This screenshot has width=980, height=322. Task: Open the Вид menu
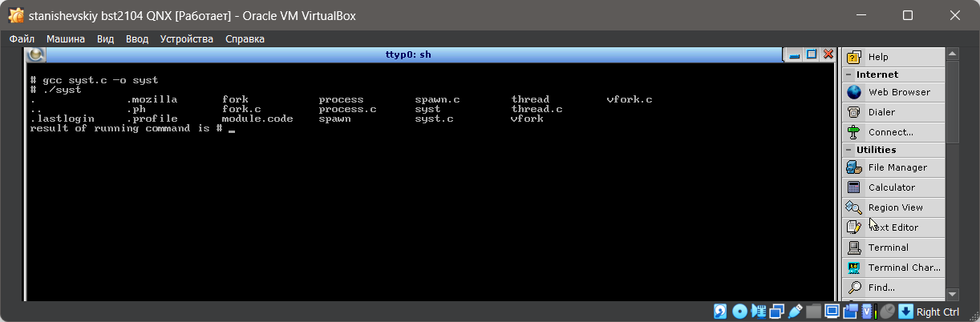click(x=106, y=38)
